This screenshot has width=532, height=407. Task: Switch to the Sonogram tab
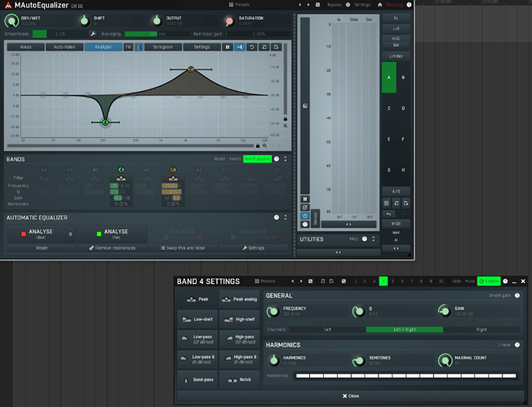(162, 47)
